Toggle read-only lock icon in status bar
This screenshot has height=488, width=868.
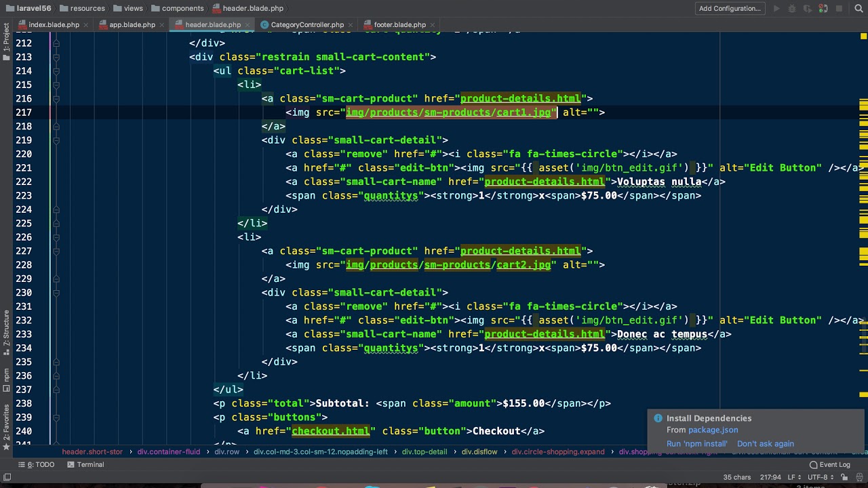coord(845,477)
